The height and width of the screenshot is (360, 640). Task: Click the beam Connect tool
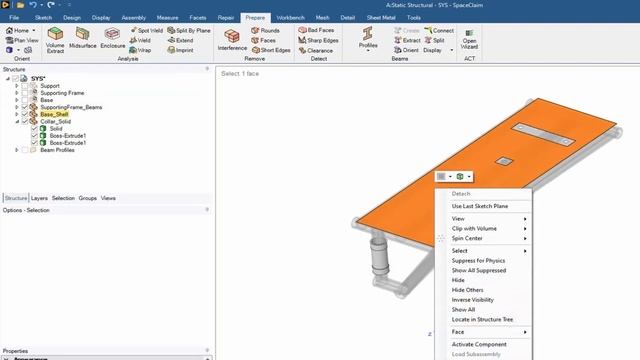click(x=439, y=30)
